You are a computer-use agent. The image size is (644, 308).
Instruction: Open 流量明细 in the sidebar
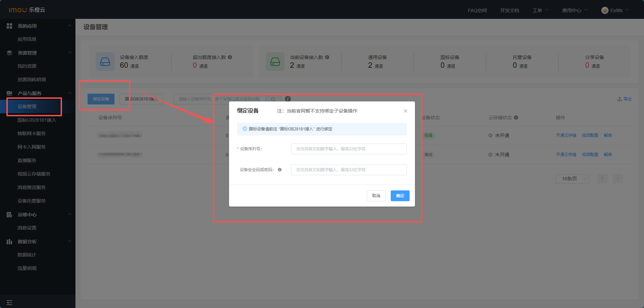[x=27, y=268]
